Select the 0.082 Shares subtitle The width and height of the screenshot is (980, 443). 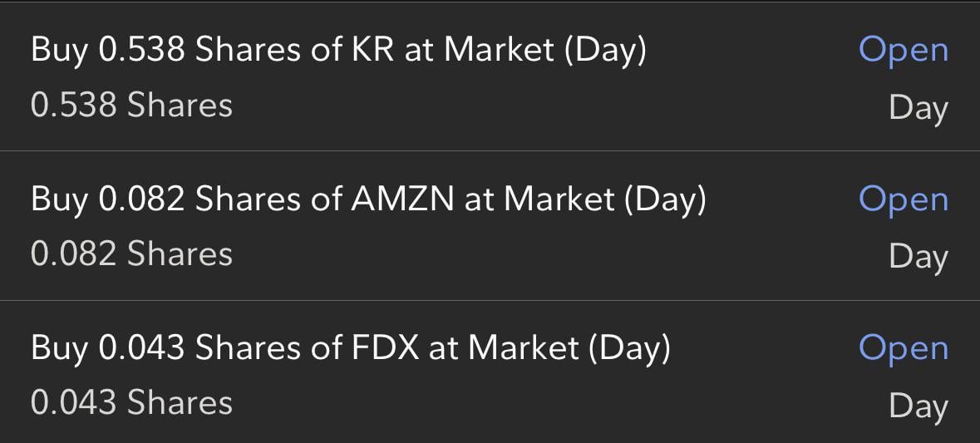tap(131, 253)
